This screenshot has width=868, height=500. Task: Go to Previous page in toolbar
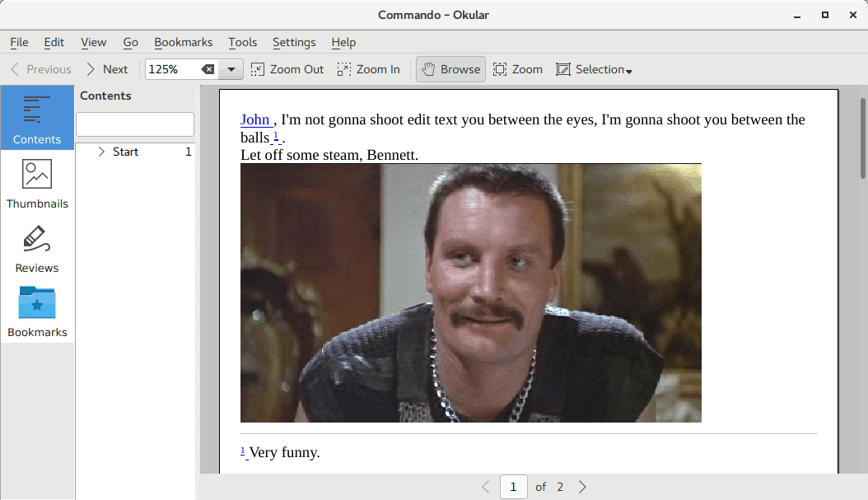pyautogui.click(x=41, y=69)
